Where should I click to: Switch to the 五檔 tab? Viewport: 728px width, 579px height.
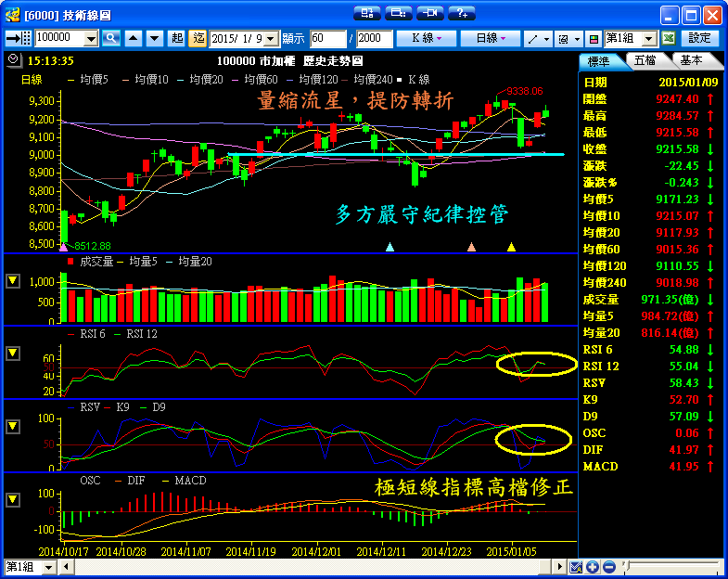point(646,60)
